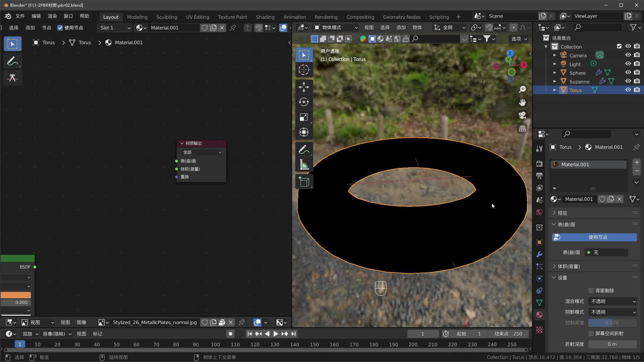This screenshot has width=644, height=362.
Task: Select the Transform tool in viewport toolbar
Action: pyautogui.click(x=304, y=132)
